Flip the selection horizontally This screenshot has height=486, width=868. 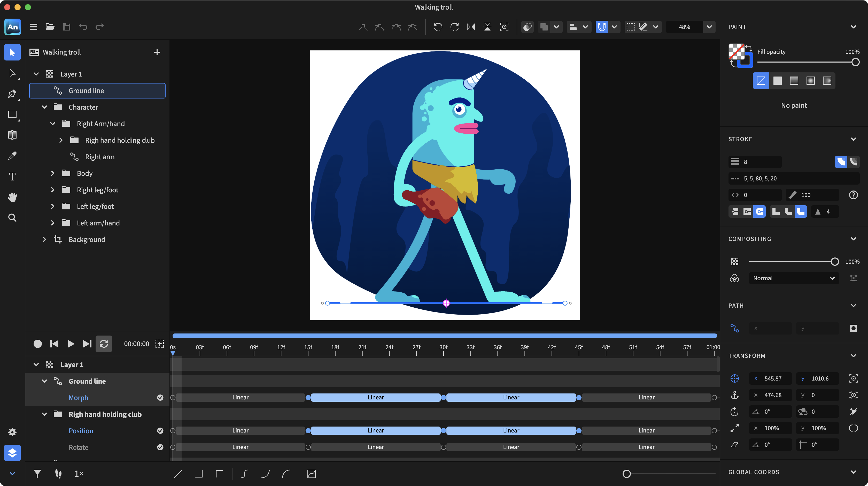471,27
